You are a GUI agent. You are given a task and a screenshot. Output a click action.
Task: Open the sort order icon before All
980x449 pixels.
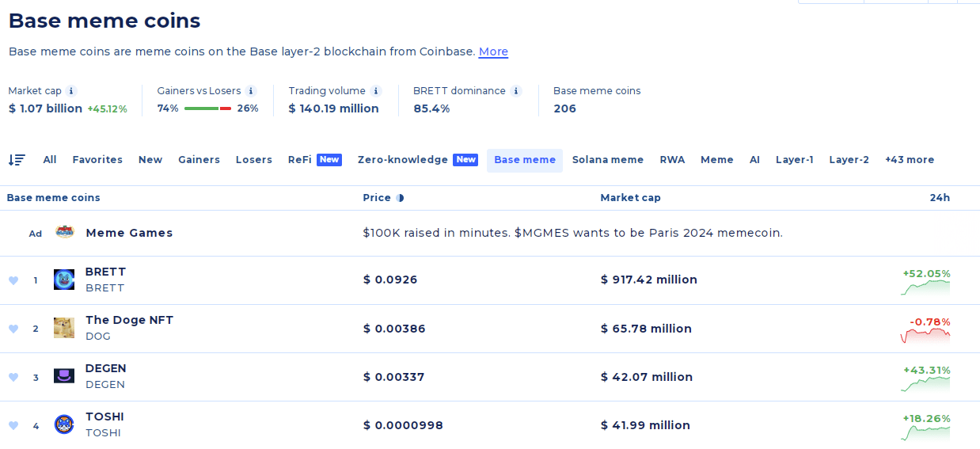point(17,160)
